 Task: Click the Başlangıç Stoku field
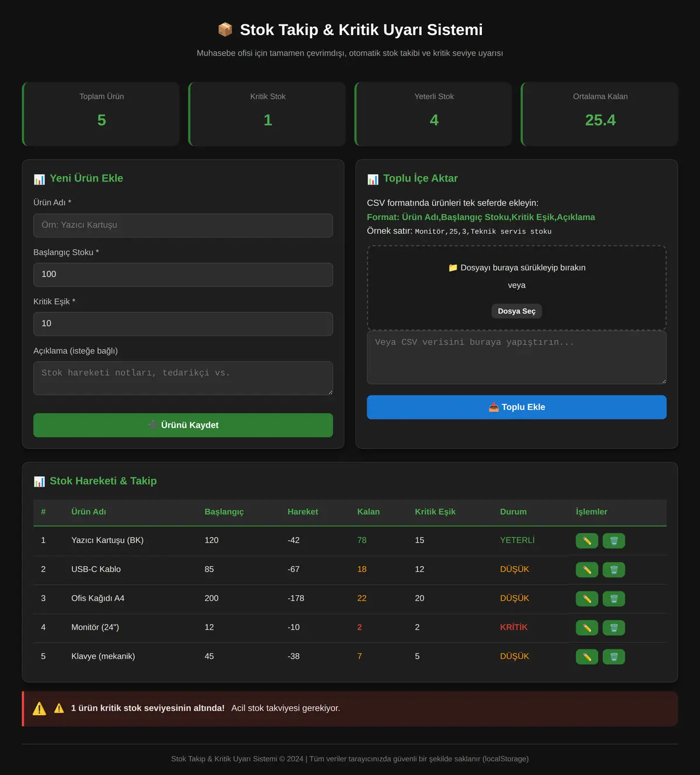(x=183, y=274)
